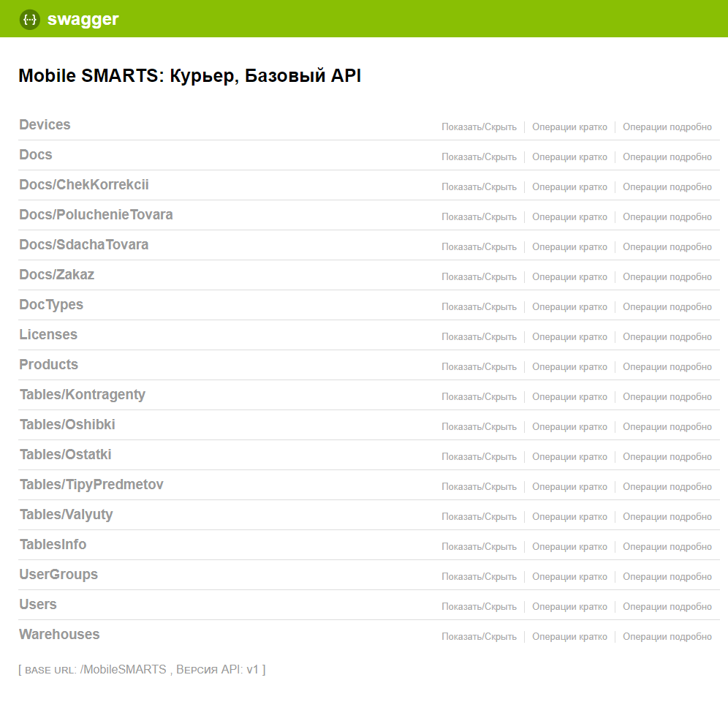The image size is (728, 702).
Task: Expand the Licenses section
Action: coord(48,334)
